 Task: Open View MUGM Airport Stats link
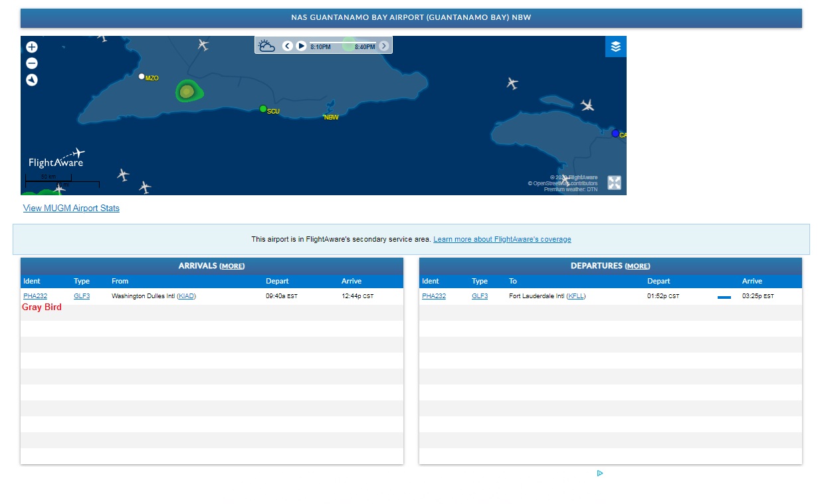71,208
